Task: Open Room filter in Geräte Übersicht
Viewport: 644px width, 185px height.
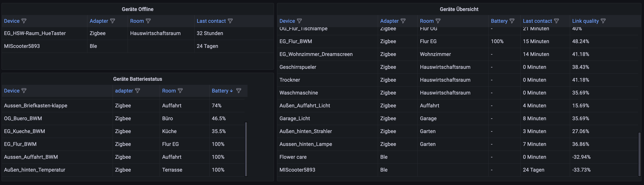Action: click(x=438, y=21)
